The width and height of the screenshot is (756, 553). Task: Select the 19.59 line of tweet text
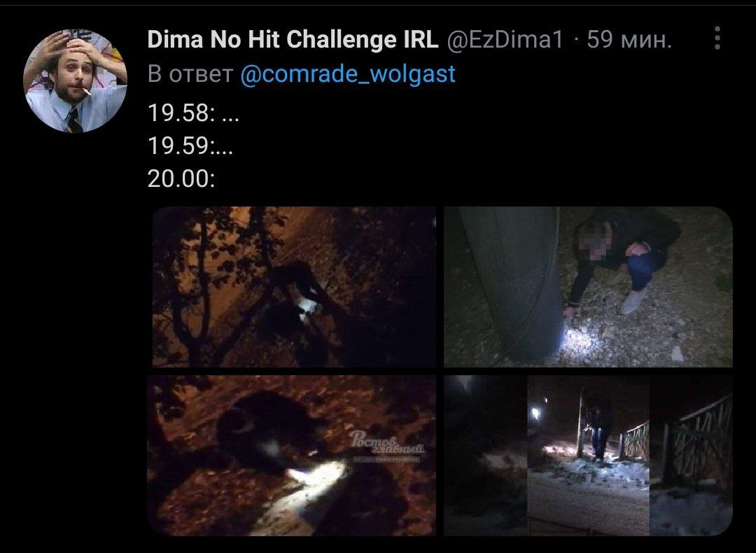click(x=190, y=146)
